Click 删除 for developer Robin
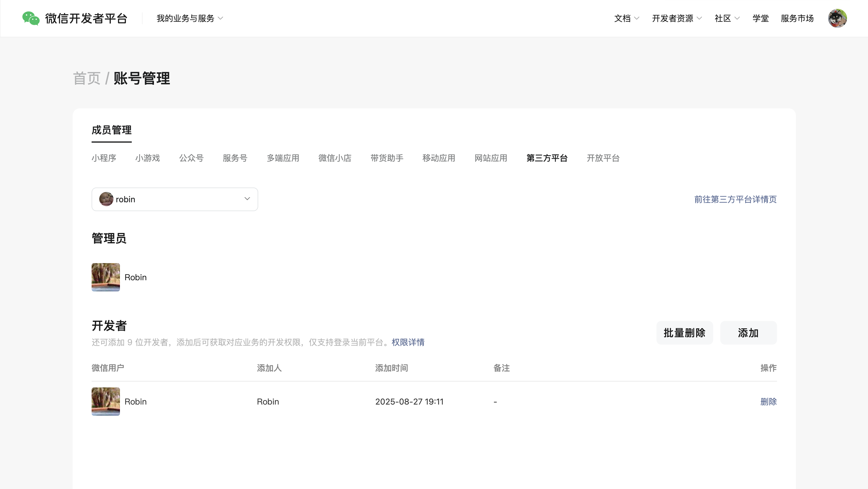This screenshot has height=489, width=868. (x=769, y=401)
